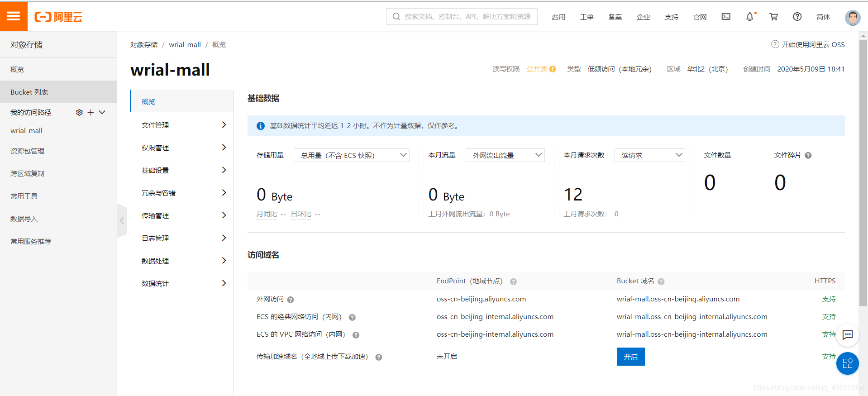Switch language via 简体
This screenshot has width=868, height=396.
[823, 17]
